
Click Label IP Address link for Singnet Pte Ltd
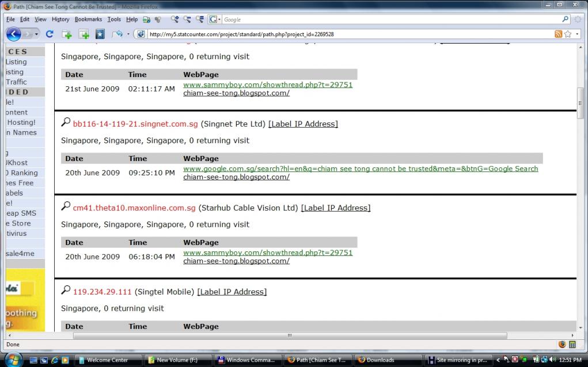(x=303, y=124)
